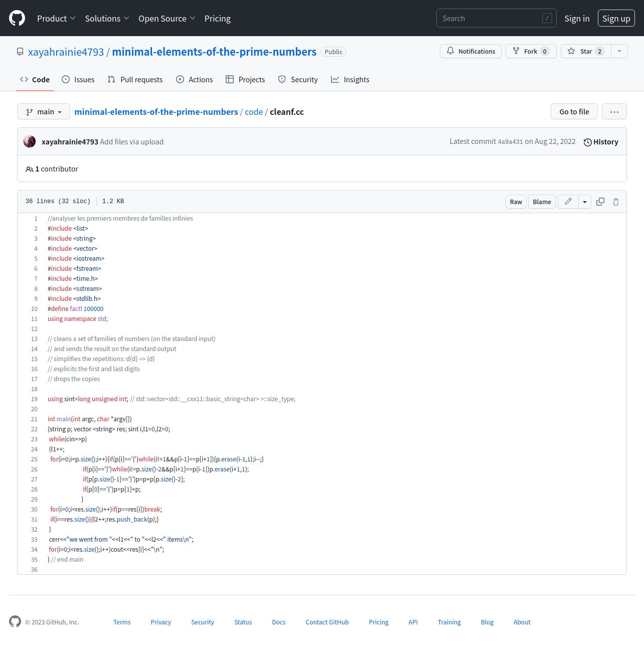644x652 pixels.
Task: Fork the repository
Action: pos(531,51)
